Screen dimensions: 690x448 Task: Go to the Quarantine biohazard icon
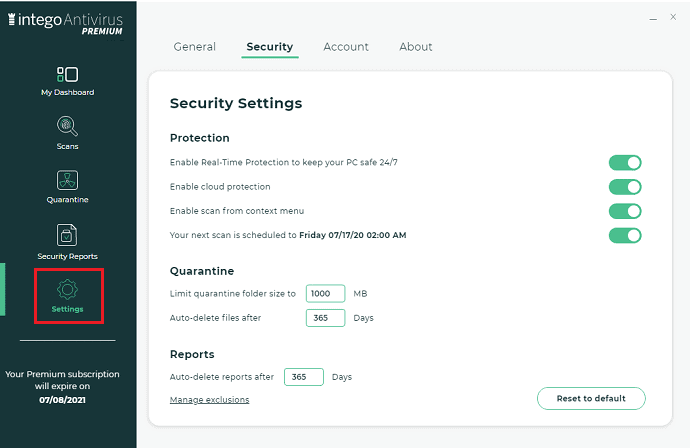point(67,180)
